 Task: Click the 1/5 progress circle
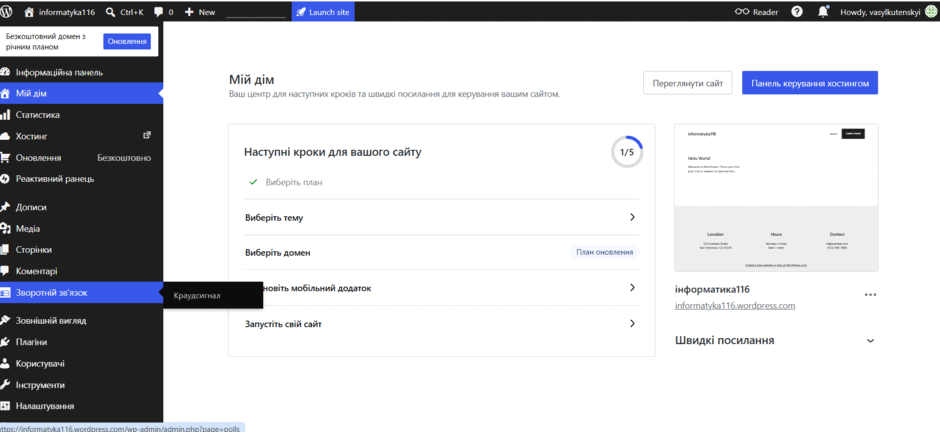pos(627,152)
